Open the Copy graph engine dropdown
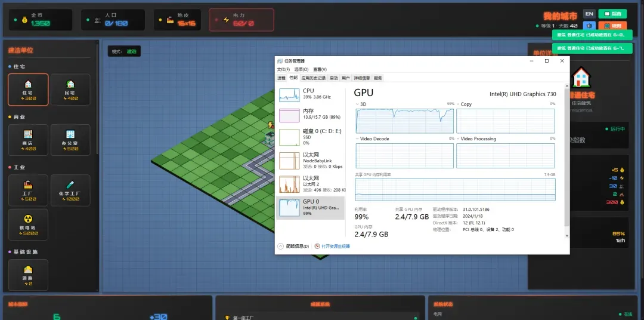The image size is (644, 320). tap(464, 104)
